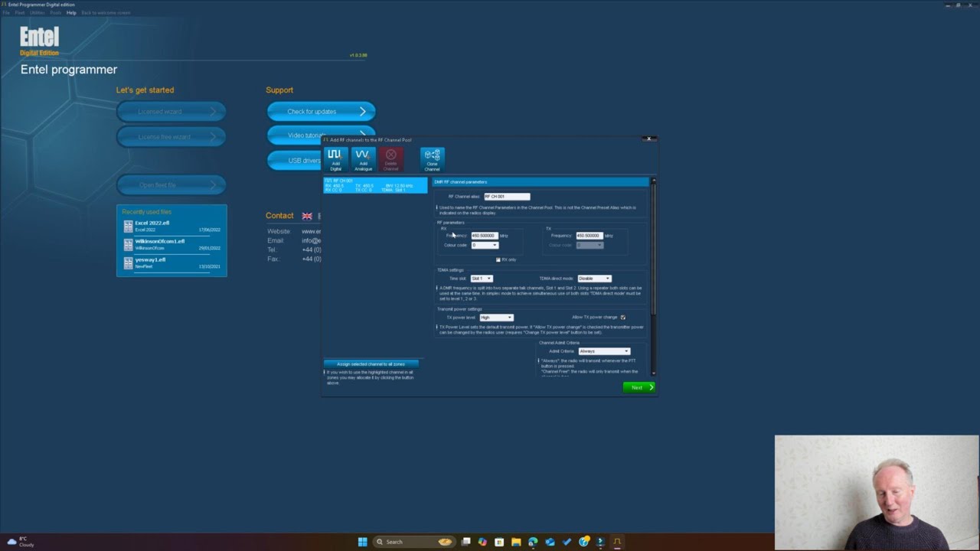Close the Add RF channels dialog
The height and width of the screenshot is (551, 980).
(x=648, y=139)
